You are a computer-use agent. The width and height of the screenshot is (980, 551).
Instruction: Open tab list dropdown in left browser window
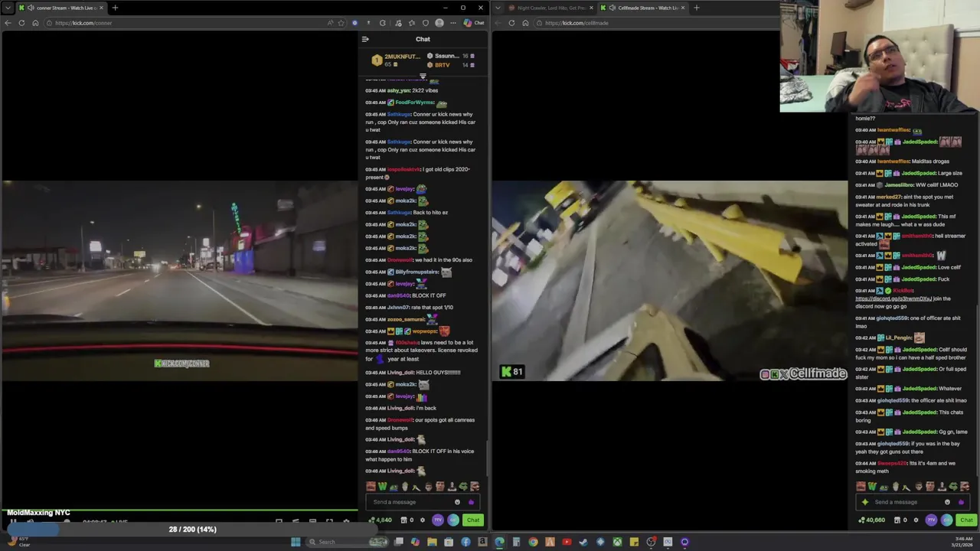(8, 8)
